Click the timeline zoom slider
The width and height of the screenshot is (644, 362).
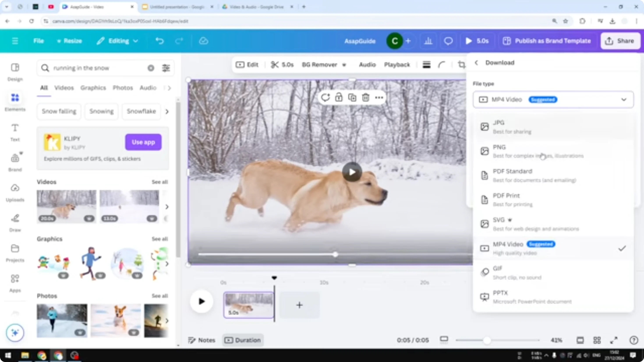(x=487, y=340)
